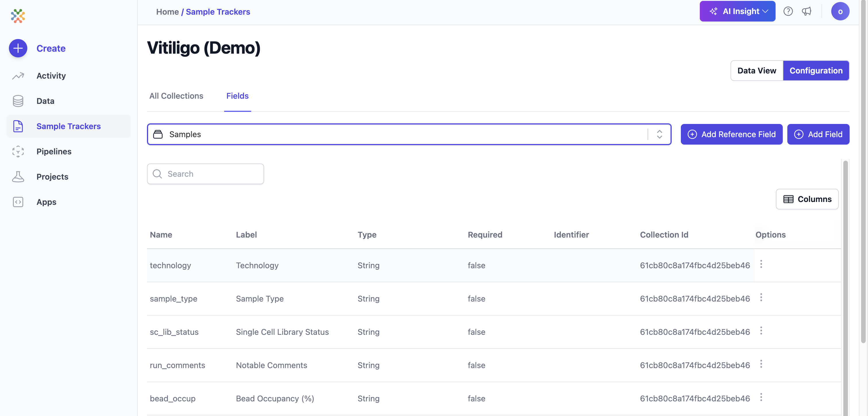This screenshot has width=868, height=416.
Task: Focus the Search input field
Action: point(205,174)
